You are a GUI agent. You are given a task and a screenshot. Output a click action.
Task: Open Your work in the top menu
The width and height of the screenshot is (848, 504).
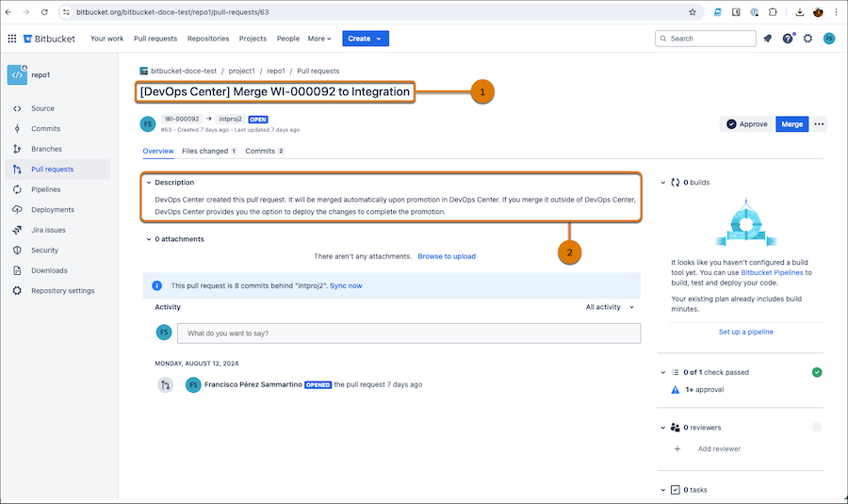coord(107,39)
